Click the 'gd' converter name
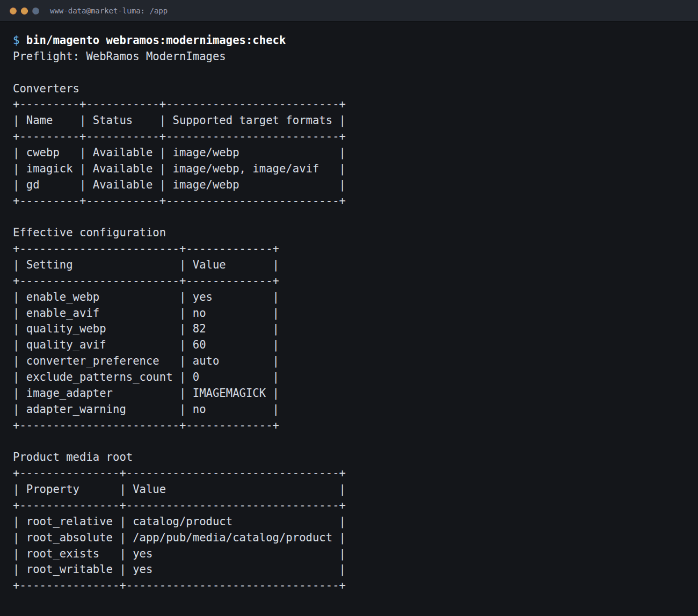The image size is (698, 616). click(33, 185)
